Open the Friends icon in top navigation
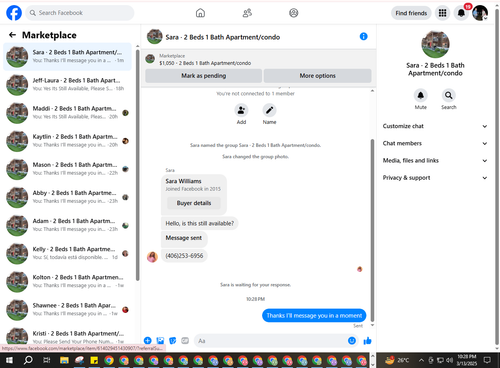The height and width of the screenshot is (368, 500). point(247,13)
